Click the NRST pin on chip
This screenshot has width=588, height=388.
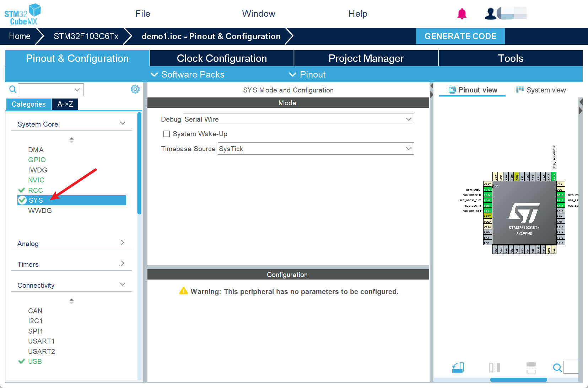(x=488, y=216)
